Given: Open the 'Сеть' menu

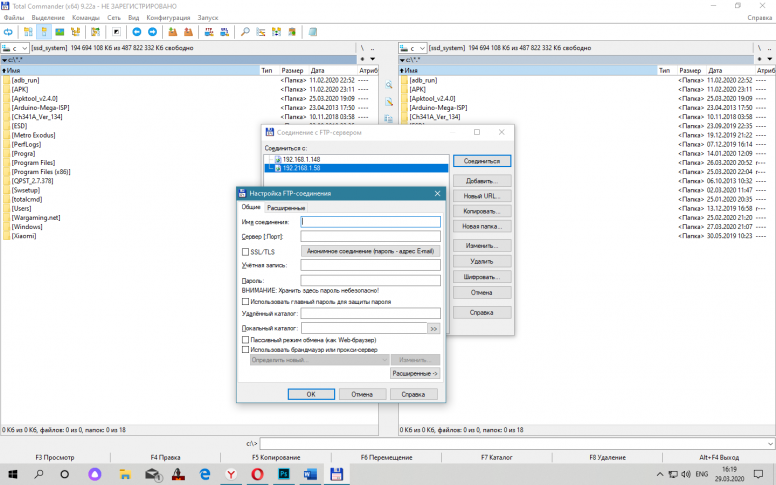Looking at the screenshot, I should [114, 17].
